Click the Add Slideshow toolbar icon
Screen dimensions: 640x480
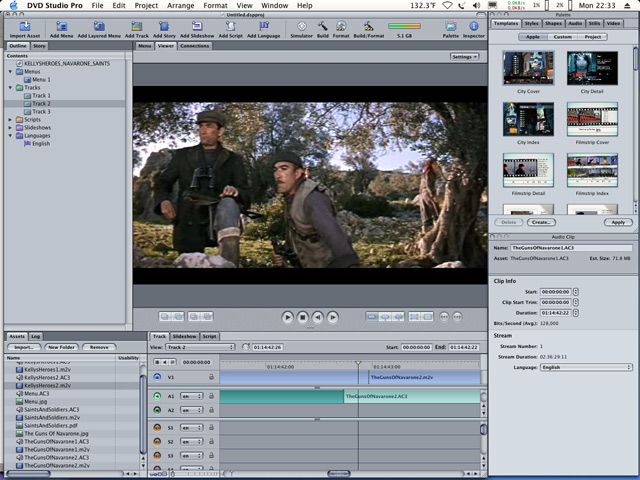click(x=197, y=27)
